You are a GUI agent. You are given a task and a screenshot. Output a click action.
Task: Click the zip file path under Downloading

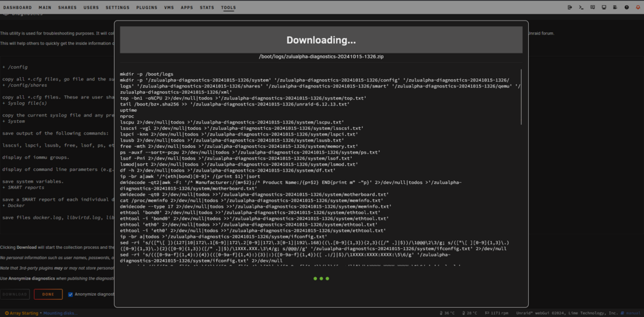(321, 57)
